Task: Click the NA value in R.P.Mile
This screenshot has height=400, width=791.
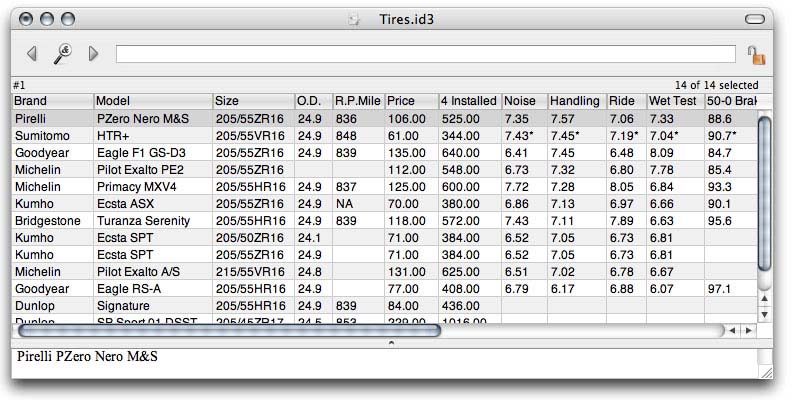Action: tap(358, 204)
